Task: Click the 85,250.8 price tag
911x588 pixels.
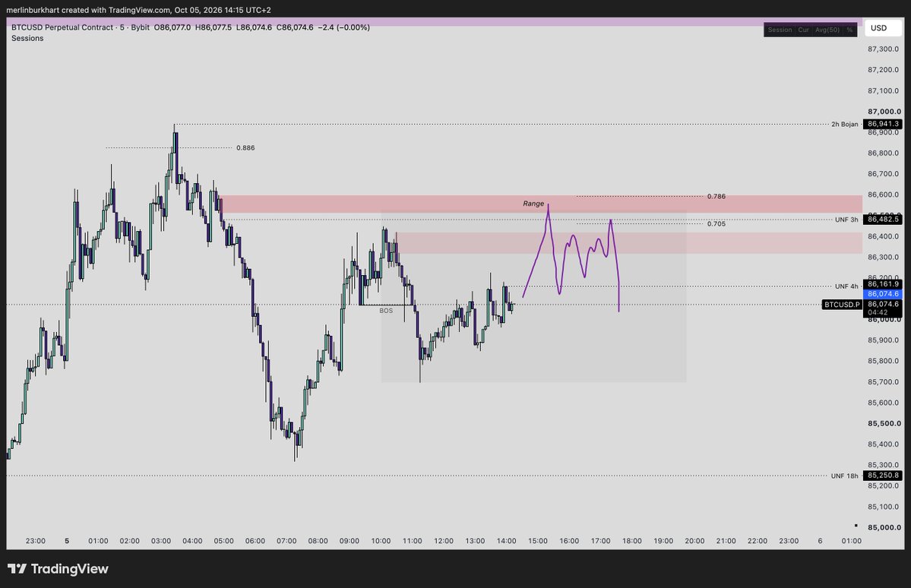Action: point(883,476)
